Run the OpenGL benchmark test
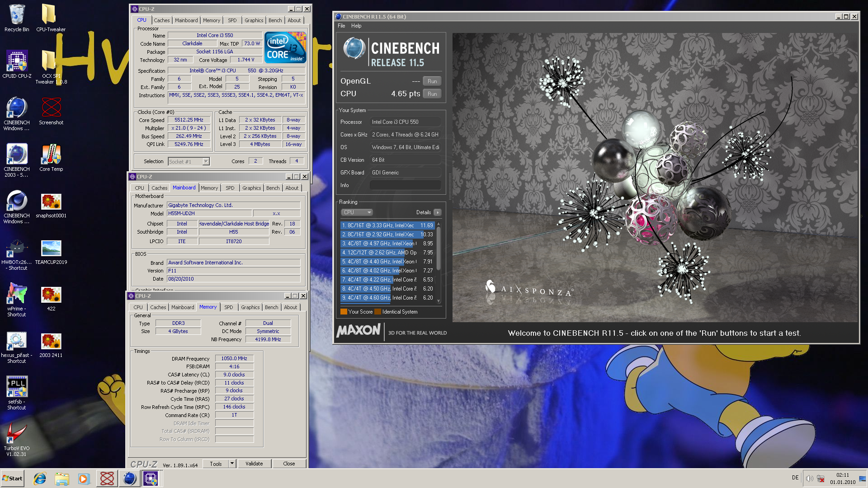868x488 pixels. (x=432, y=81)
